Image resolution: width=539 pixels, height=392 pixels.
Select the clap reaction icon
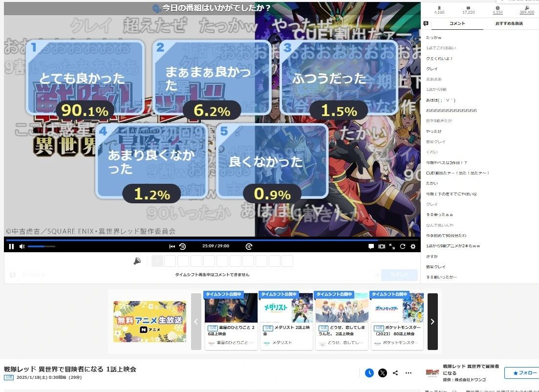[137, 261]
